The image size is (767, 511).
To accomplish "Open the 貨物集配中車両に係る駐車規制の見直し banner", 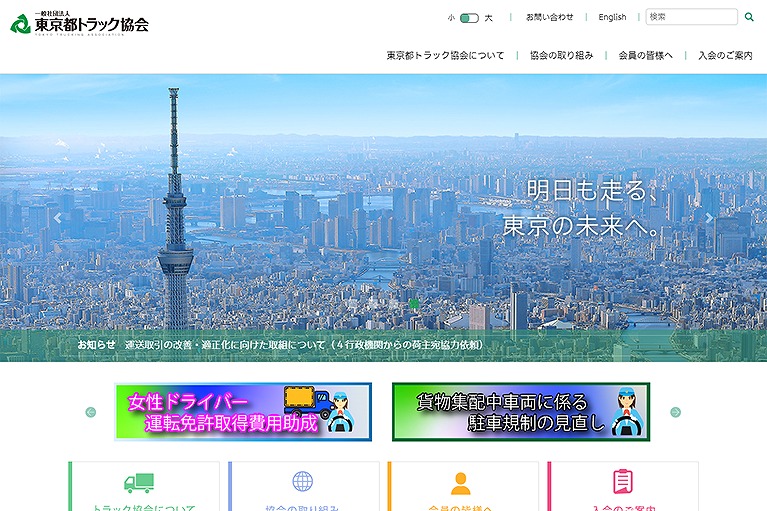I will pos(521,412).
